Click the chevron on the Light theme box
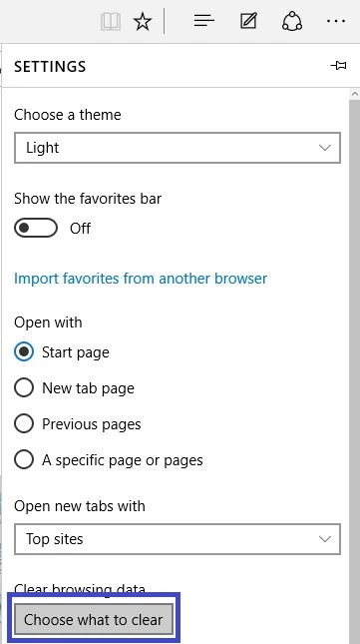 point(325,148)
